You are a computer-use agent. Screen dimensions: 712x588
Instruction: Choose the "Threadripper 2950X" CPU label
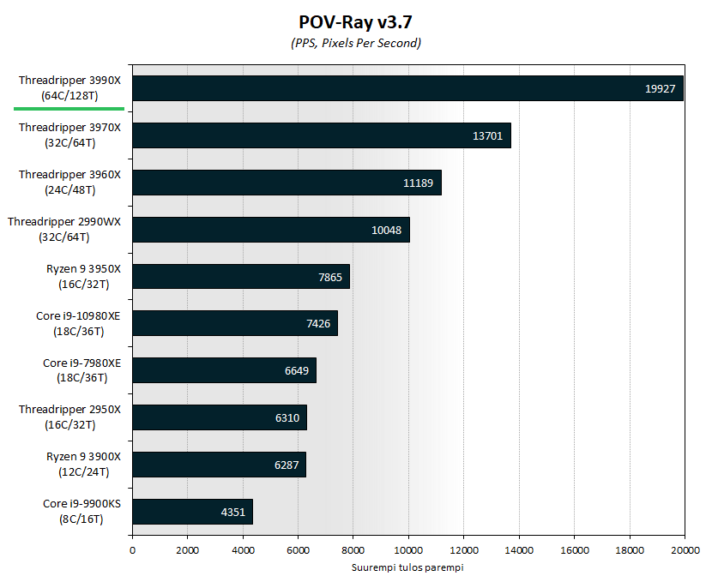point(70,417)
